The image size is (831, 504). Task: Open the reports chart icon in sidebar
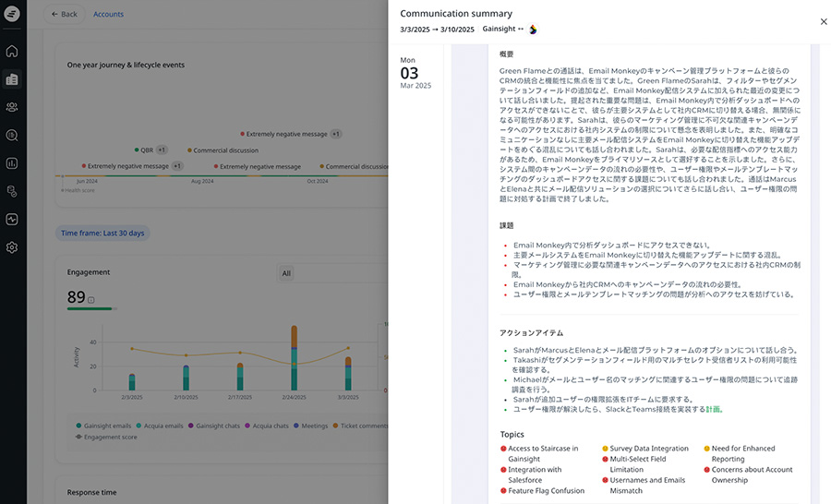pos(12,163)
